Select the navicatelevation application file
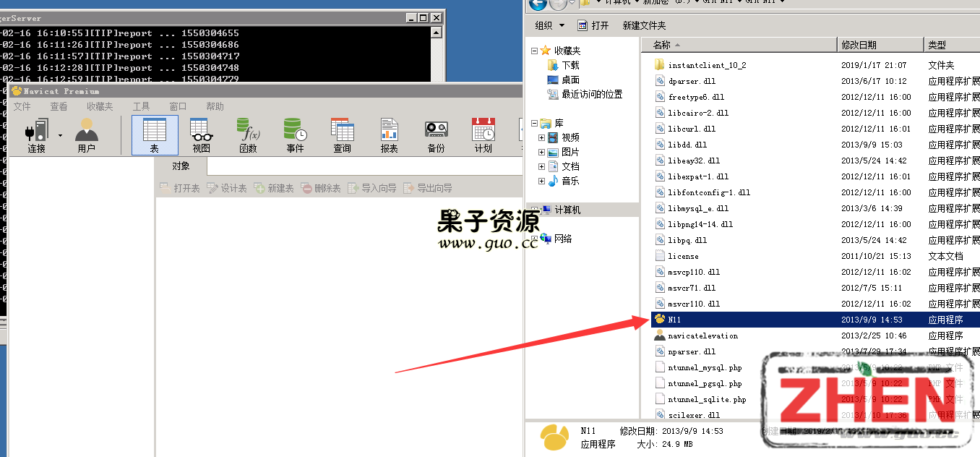Viewport: 980px width, 457px height. coord(702,336)
